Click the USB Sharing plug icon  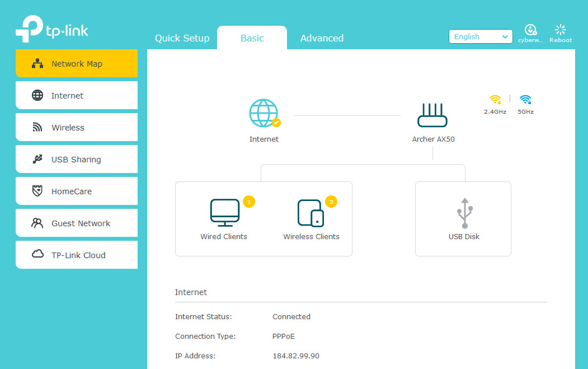click(37, 159)
